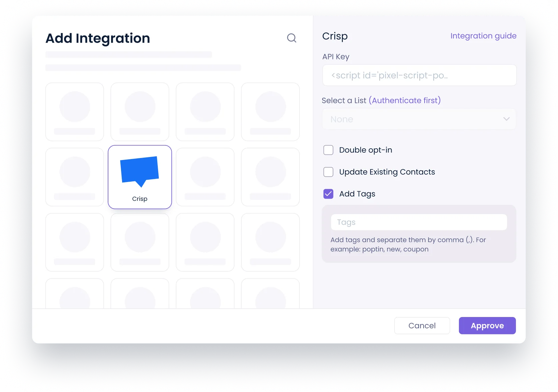Click the API Key label
The width and height of the screenshot is (558, 392).
point(336,57)
